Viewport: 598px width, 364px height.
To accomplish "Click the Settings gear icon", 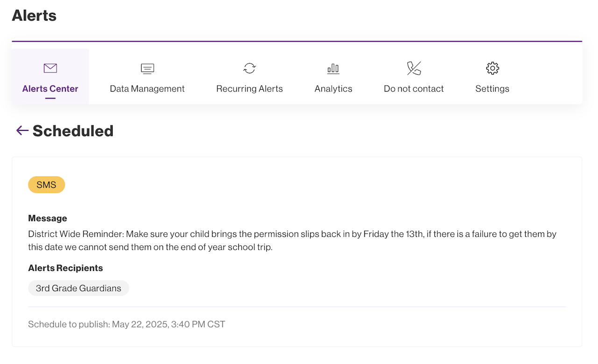I will 492,68.
